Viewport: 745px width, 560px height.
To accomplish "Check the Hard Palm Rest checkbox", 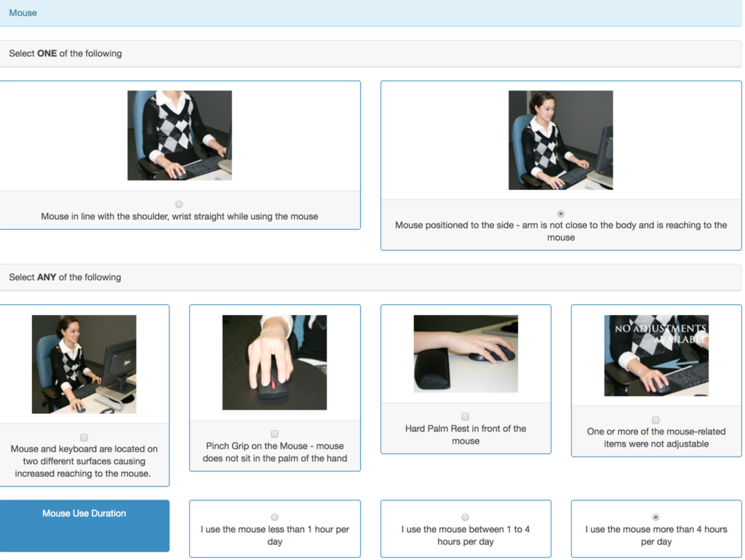I will tap(466, 417).
